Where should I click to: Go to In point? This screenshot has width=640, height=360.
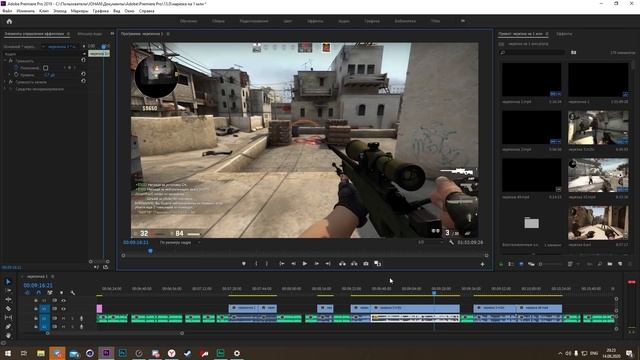click(x=281, y=264)
